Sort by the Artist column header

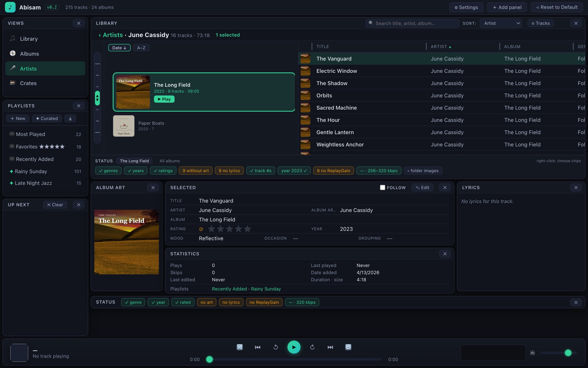441,47
